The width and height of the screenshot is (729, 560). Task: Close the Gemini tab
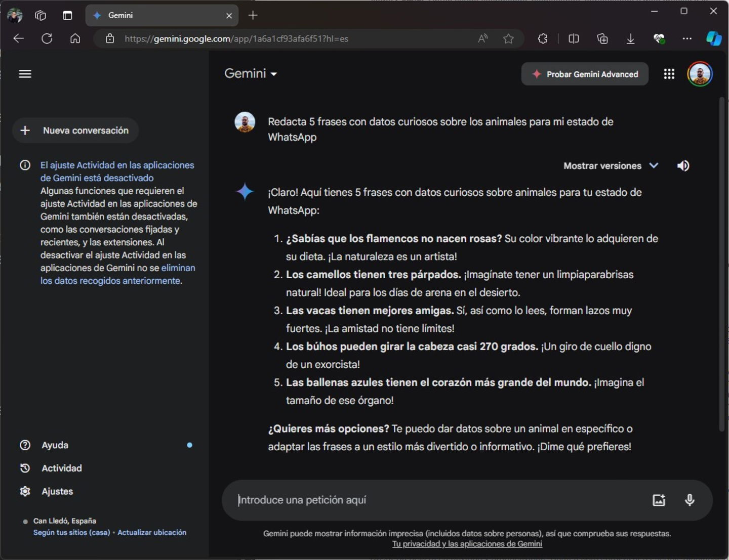tap(229, 16)
